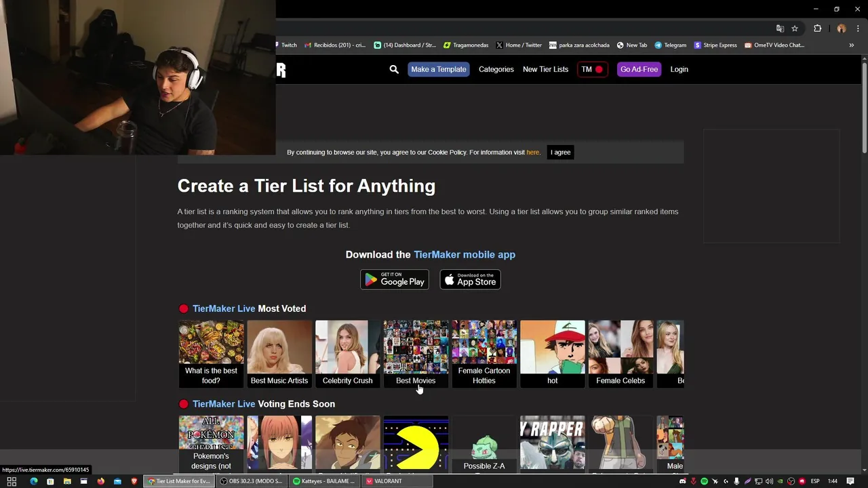
Task: Open 'What is the best food?' tier list
Action: (211, 353)
